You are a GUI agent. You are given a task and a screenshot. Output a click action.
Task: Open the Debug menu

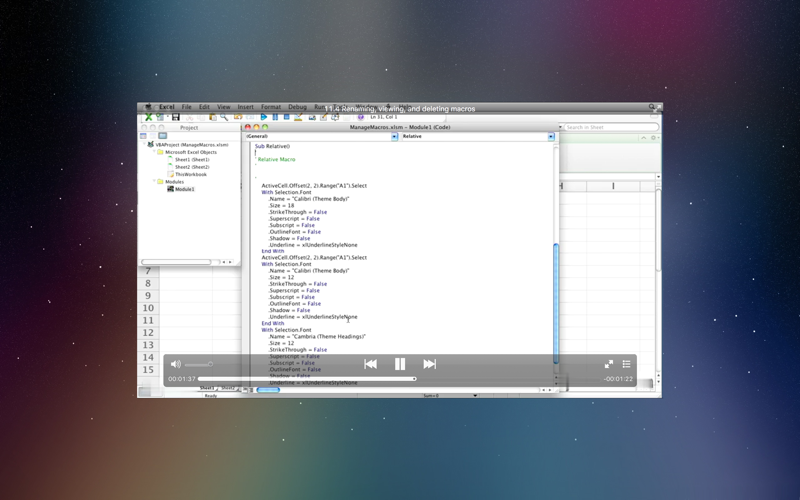(x=297, y=107)
